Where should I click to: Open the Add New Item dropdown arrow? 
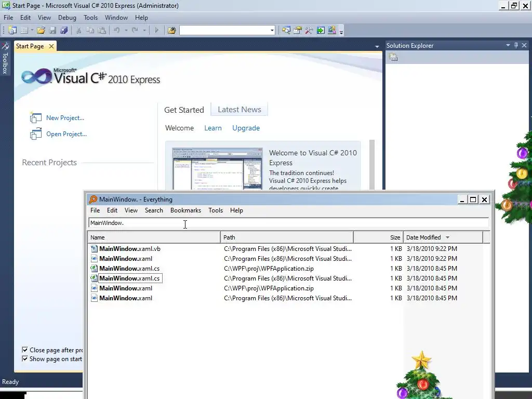coord(32,31)
